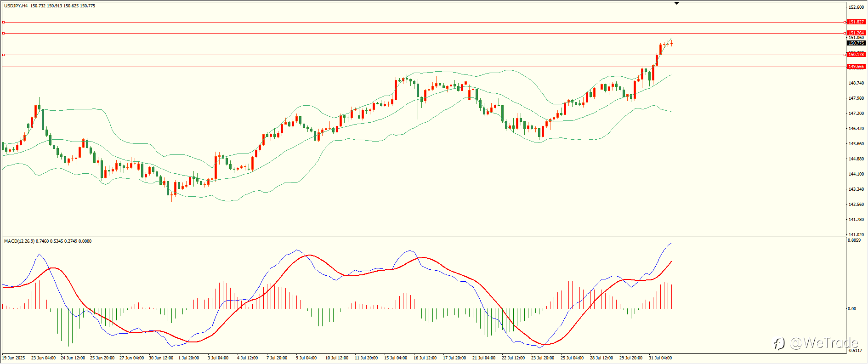Click the 141.020 price axis label
The width and height of the screenshot is (868, 364).
[x=856, y=234]
